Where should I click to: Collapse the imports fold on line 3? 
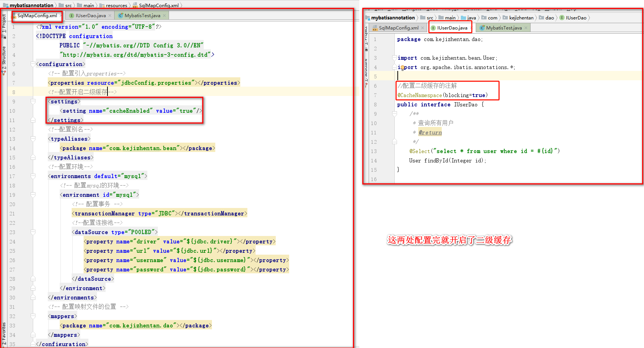point(394,58)
